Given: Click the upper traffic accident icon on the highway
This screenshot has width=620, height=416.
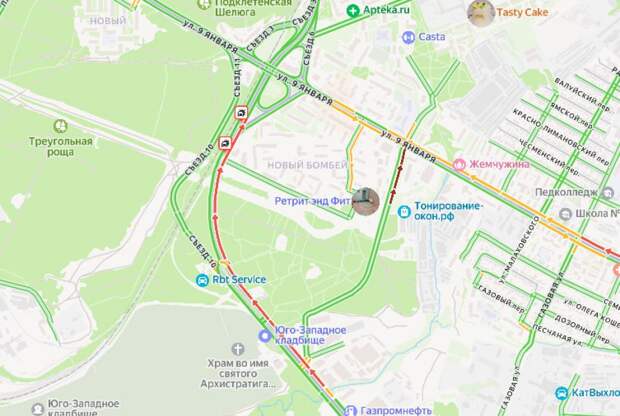Looking at the screenshot, I should click(241, 113).
